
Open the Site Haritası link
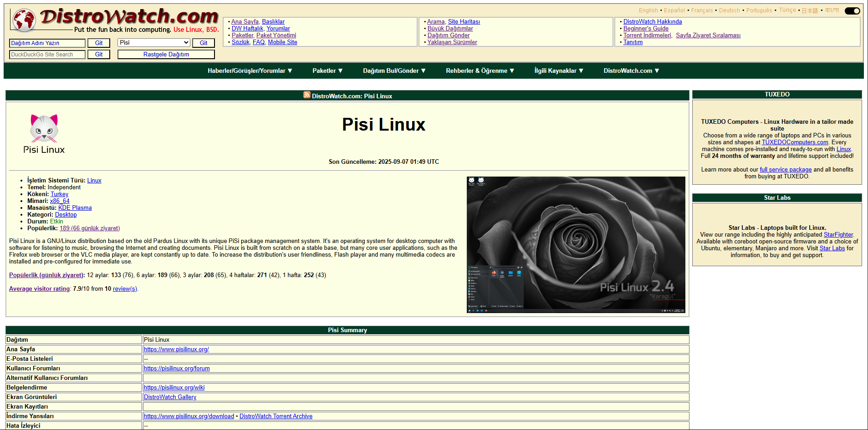click(x=464, y=21)
